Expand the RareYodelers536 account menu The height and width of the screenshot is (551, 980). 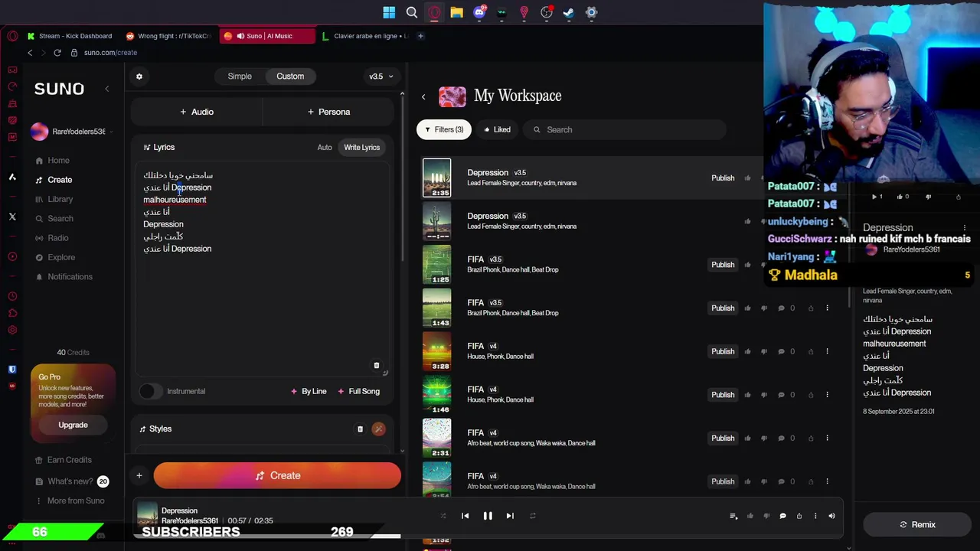coord(73,132)
